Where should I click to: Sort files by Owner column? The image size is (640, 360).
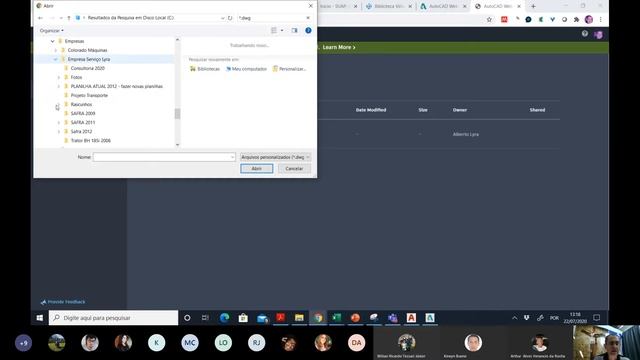coord(460,110)
